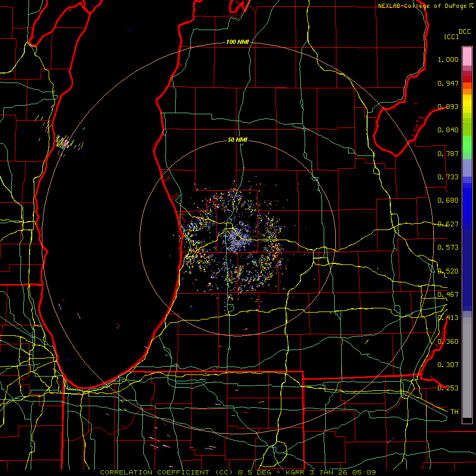Click the 100 NMI range ring label

[x=237, y=42]
